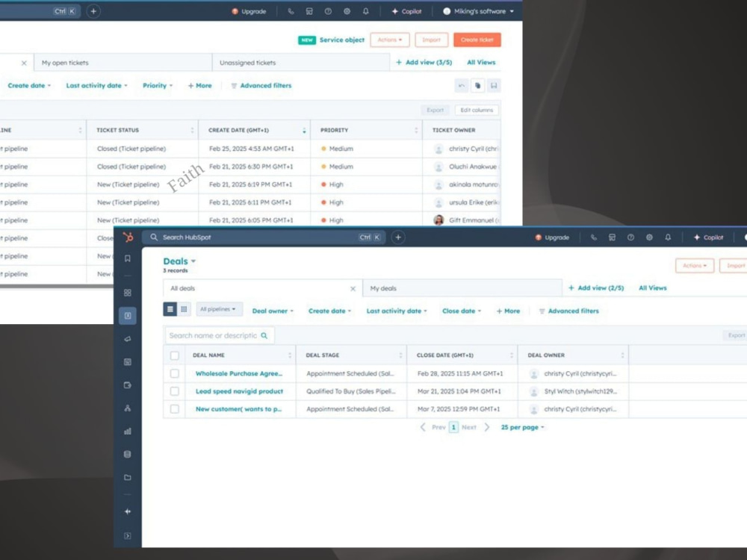Open Last activity date filter in Deals
Image resolution: width=747 pixels, height=560 pixels.
[397, 311]
